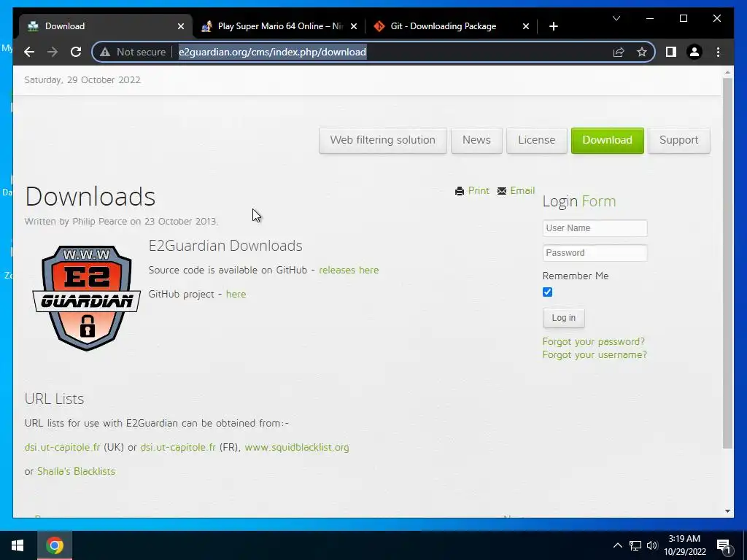The height and width of the screenshot is (560, 747).
Task: Click the envelope icon beside Email
Action: pyautogui.click(x=502, y=191)
